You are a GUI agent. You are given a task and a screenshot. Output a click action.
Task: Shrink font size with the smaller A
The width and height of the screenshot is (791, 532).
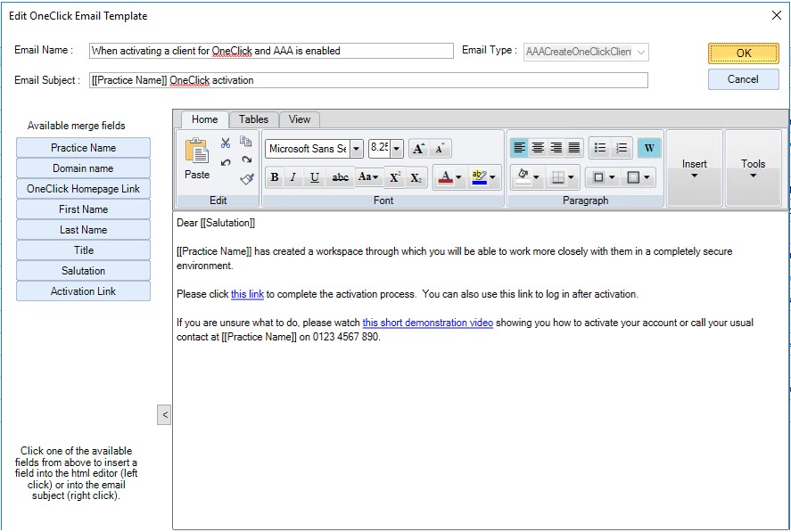pos(441,149)
